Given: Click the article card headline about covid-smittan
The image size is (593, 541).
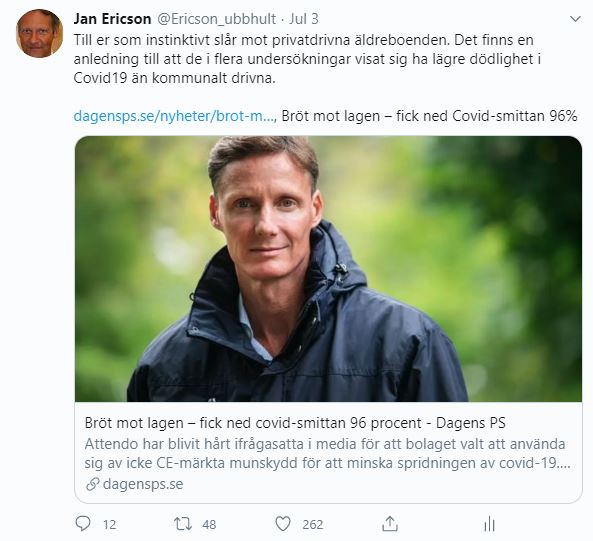Looking at the screenshot, I should pyautogui.click(x=295, y=423).
